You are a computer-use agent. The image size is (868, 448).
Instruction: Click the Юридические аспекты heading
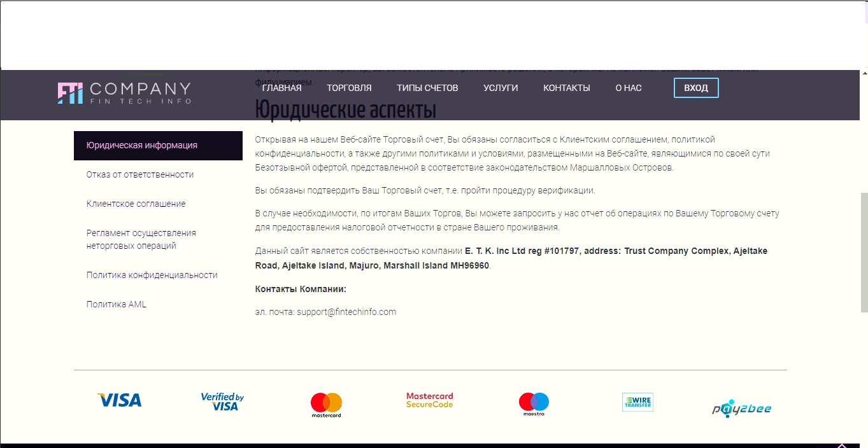tap(346, 109)
